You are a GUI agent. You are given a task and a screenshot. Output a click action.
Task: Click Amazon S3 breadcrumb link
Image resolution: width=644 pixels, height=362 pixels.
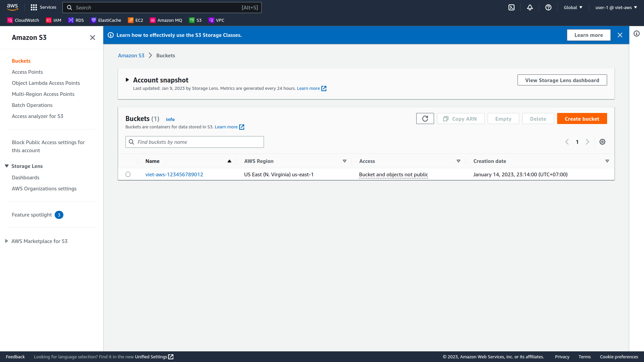point(131,56)
